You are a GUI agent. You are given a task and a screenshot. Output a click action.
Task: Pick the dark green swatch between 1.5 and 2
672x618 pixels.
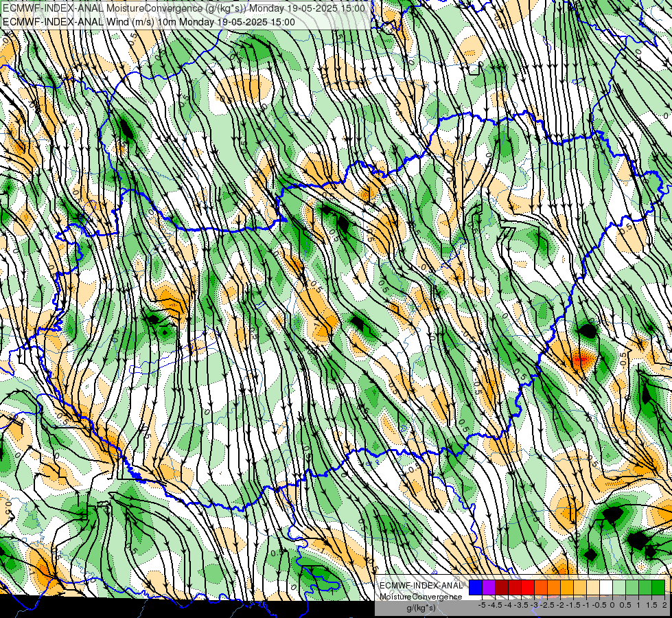(658, 587)
